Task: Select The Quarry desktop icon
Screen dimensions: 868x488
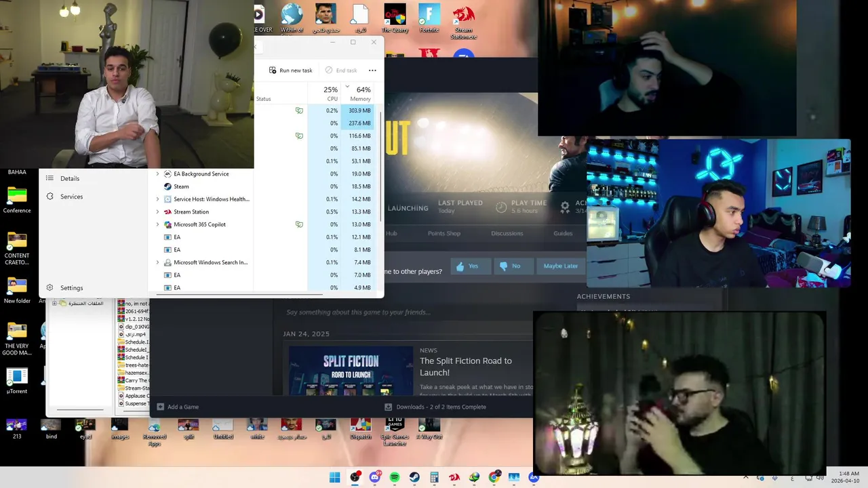Action: pos(395,18)
